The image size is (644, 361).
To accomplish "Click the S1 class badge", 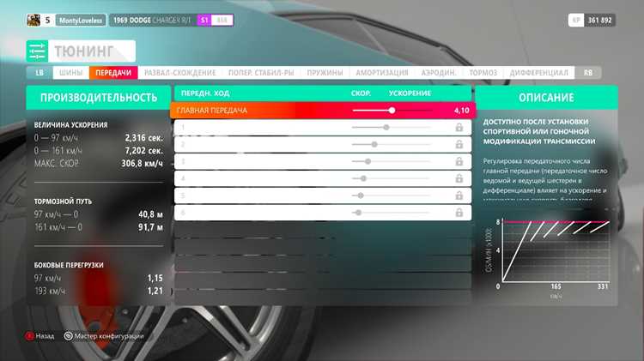I will tap(204, 20).
